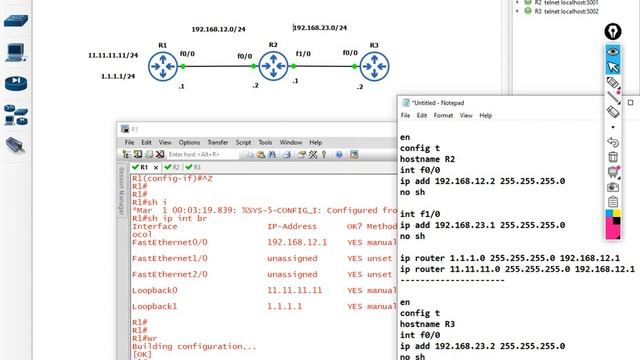Viewport: 640px width, 360px height.
Task: Open SecureCRT Transfer menu
Action: (218, 142)
